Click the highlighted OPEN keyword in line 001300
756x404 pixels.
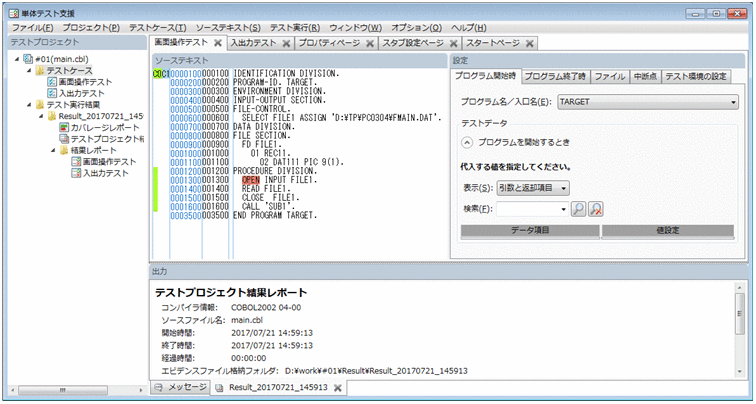tap(251, 180)
